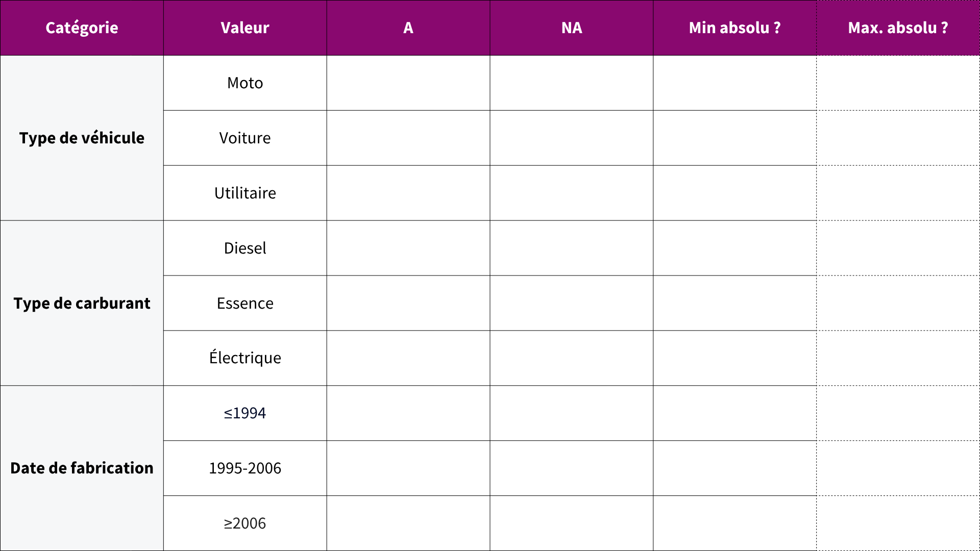Click the Voiture value cell
980x551 pixels.
point(245,138)
